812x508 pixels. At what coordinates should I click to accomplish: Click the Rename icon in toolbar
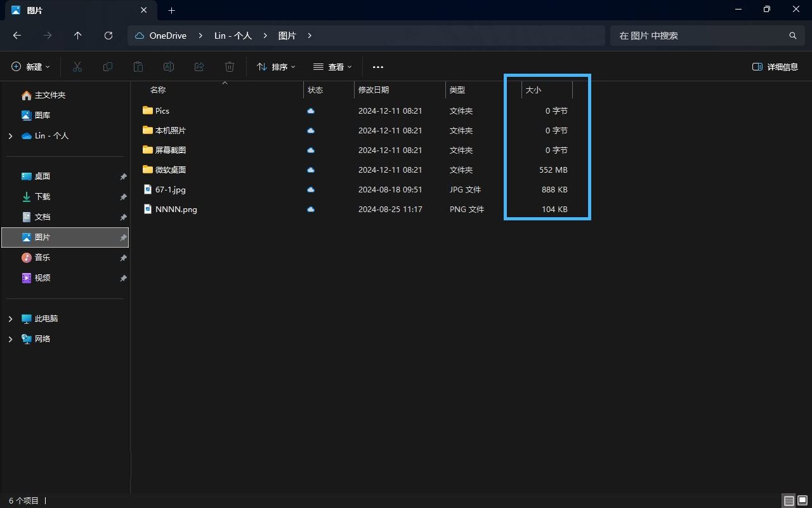coord(169,67)
